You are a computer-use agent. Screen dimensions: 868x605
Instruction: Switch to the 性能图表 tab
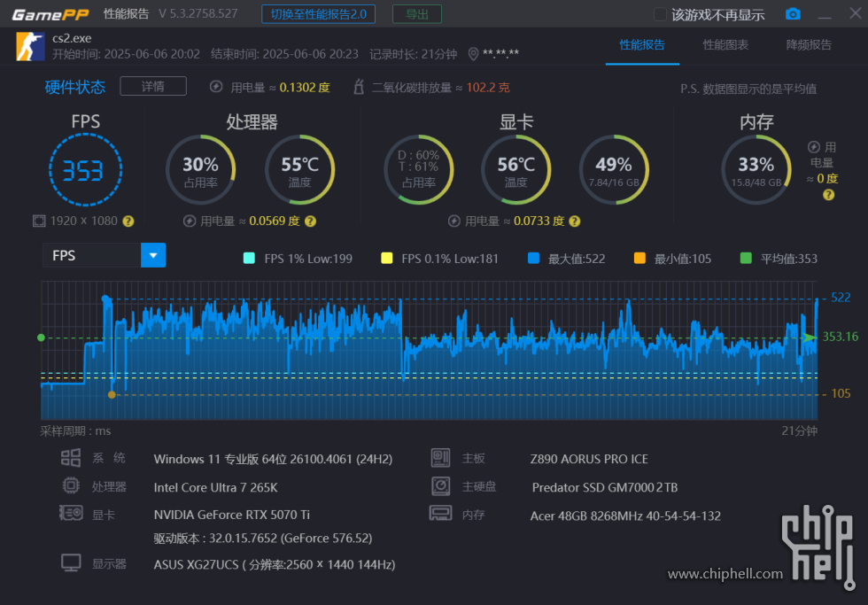click(725, 45)
